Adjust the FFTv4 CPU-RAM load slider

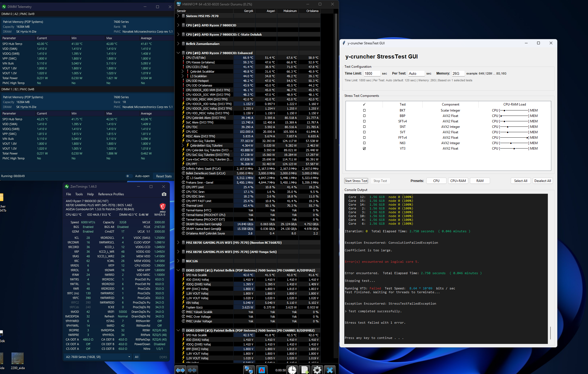coord(514,138)
